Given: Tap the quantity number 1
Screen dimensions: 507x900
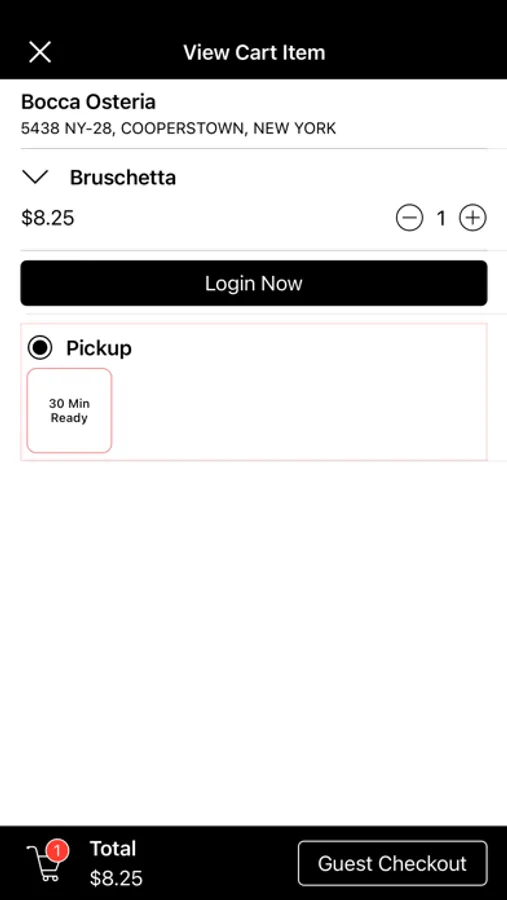Looking at the screenshot, I should pyautogui.click(x=441, y=218).
